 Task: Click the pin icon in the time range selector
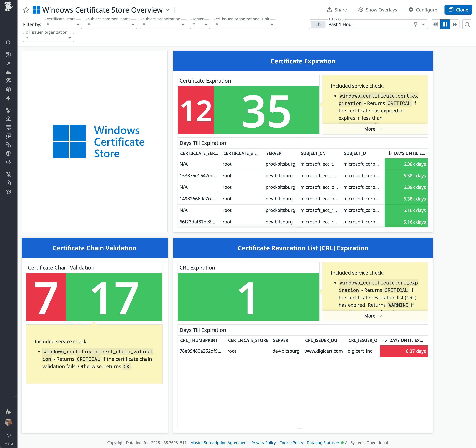(x=415, y=24)
